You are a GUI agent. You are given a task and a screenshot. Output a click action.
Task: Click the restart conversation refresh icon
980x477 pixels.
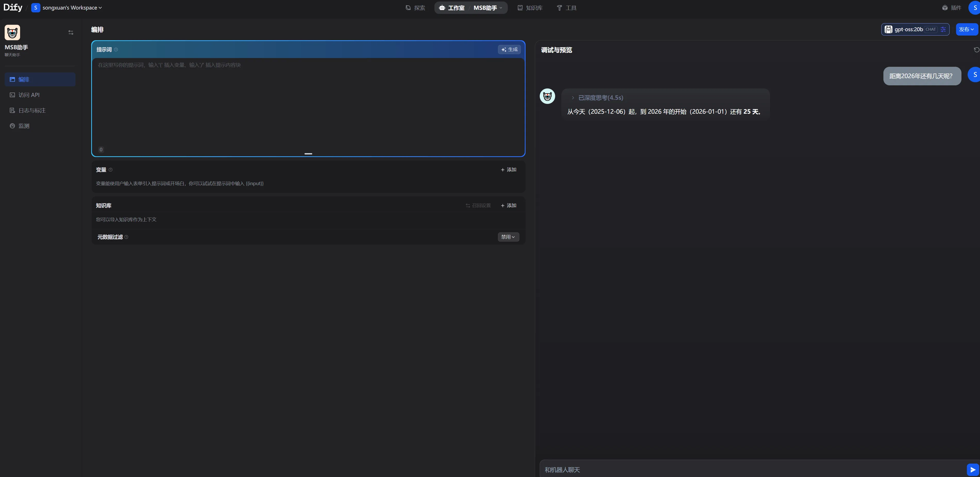[976, 50]
